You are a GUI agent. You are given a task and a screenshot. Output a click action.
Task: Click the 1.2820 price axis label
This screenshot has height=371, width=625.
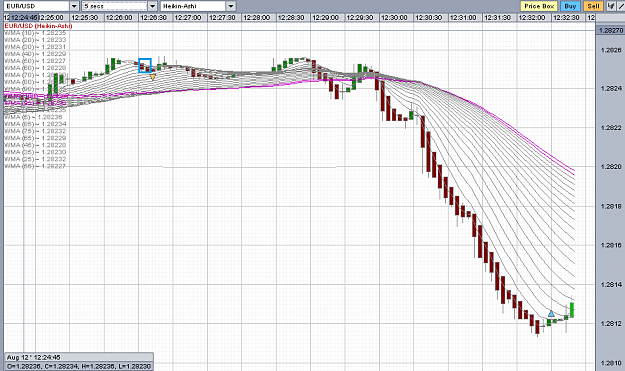pyautogui.click(x=611, y=167)
